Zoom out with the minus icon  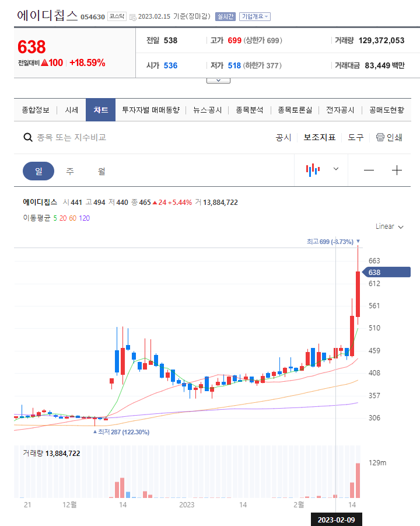pos(369,170)
